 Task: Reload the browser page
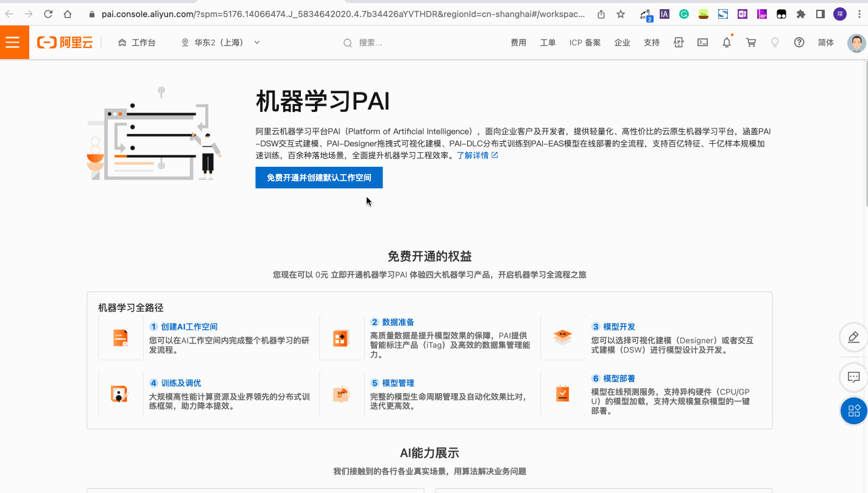(48, 14)
